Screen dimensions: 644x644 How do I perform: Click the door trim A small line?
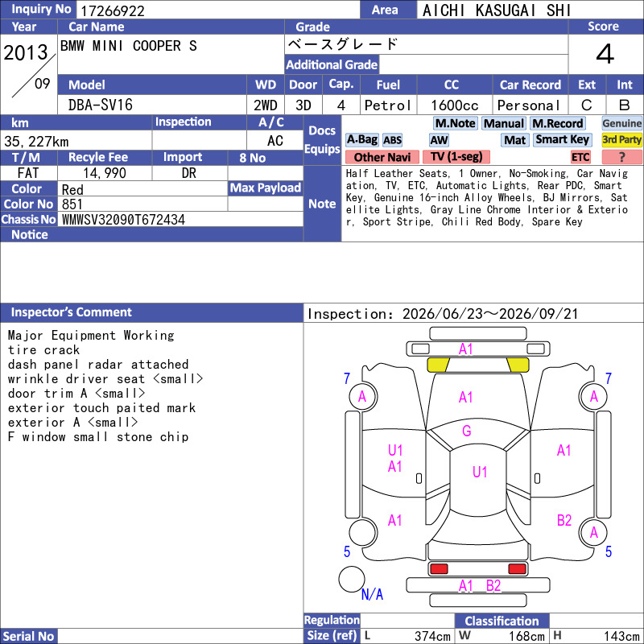76,394
